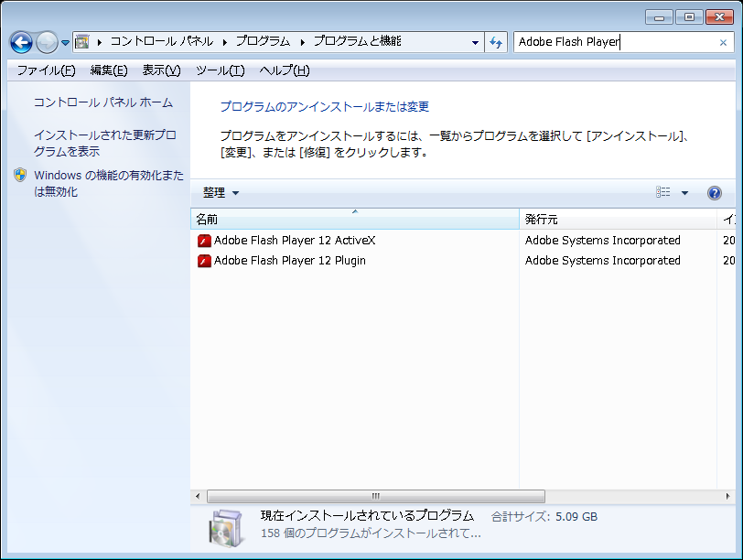Sort by the 発行元 column header

618,219
